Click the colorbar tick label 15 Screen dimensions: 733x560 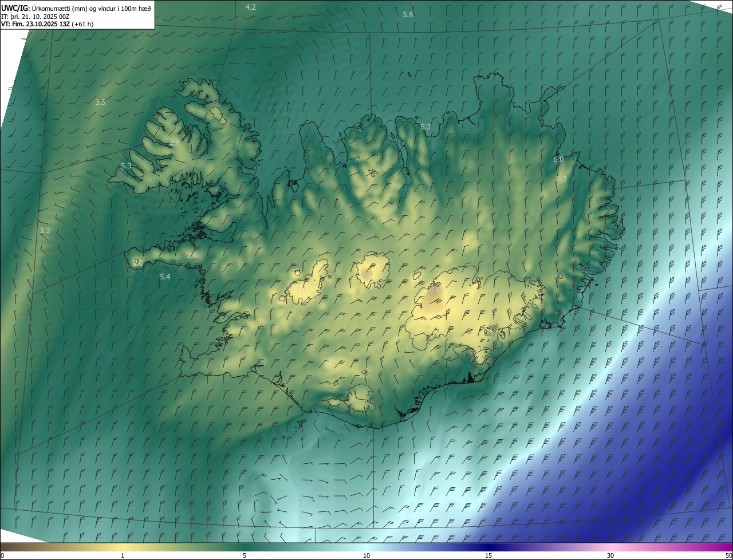click(488, 555)
